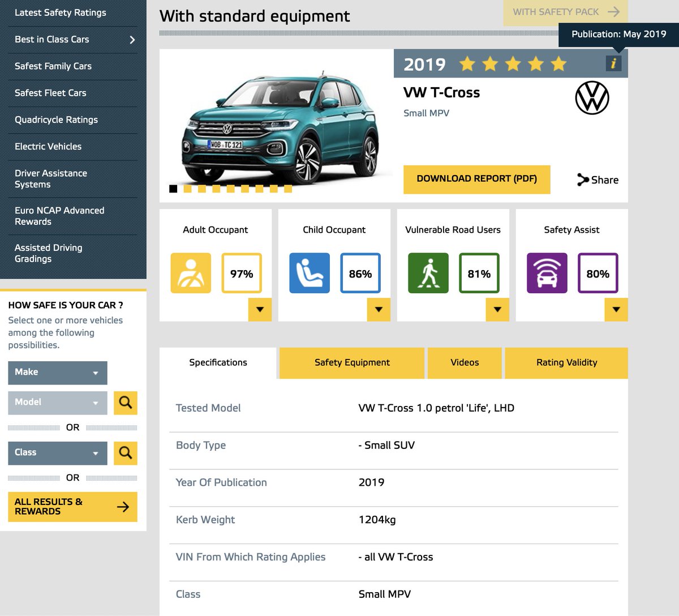Click the VW T-Cross title text
The image size is (679, 616).
point(441,93)
